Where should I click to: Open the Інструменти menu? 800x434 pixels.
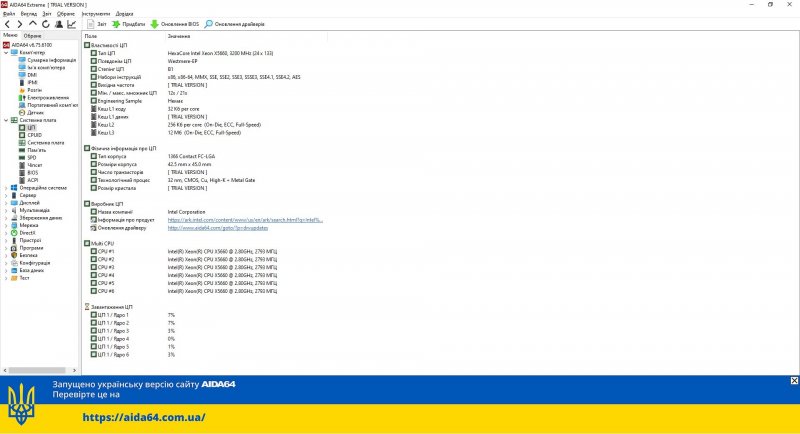coord(96,13)
